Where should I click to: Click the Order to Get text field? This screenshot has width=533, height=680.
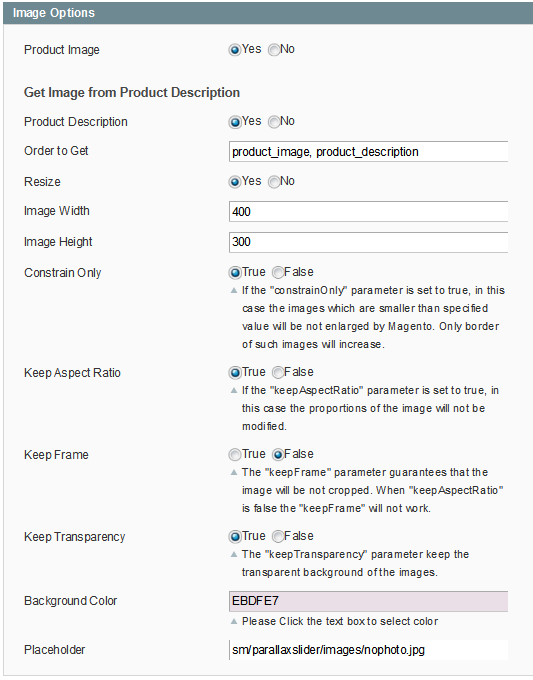[368, 151]
